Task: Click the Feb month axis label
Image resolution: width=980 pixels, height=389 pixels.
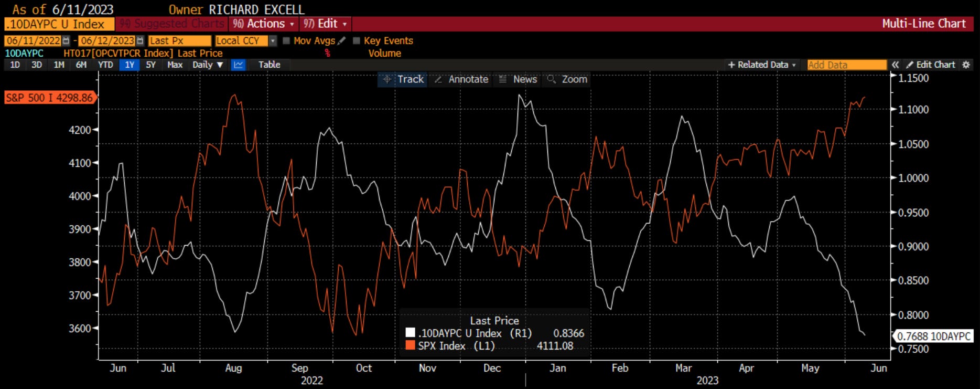Action: [620, 368]
